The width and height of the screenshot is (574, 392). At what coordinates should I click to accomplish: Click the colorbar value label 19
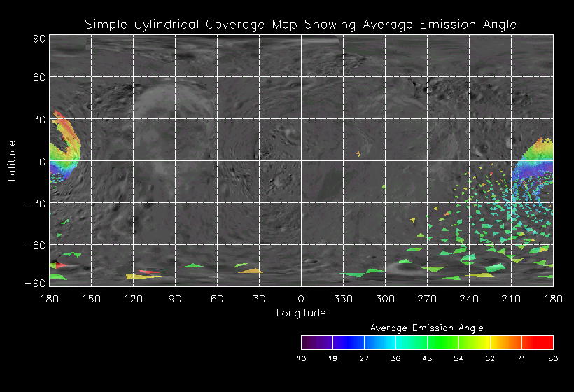click(332, 358)
